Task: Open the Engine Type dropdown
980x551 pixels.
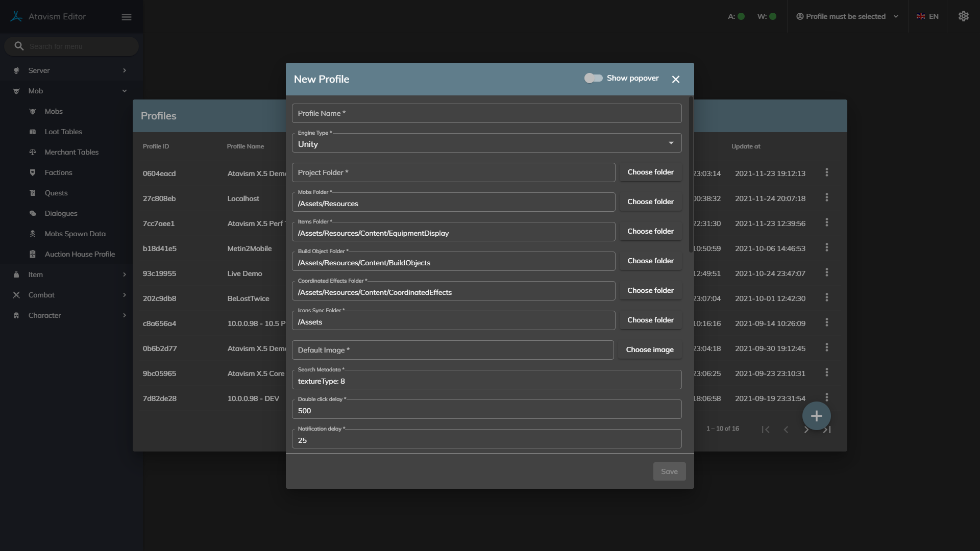Action: pos(486,143)
